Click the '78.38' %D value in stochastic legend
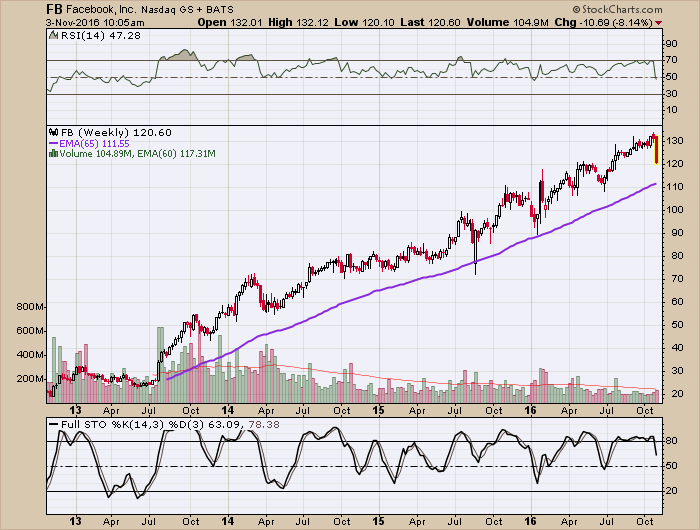700x530 pixels. 264,425
